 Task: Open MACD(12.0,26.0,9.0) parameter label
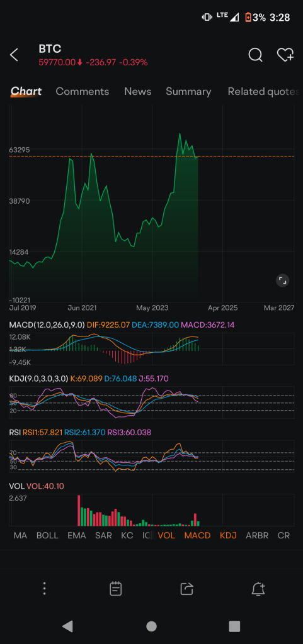[x=47, y=325]
